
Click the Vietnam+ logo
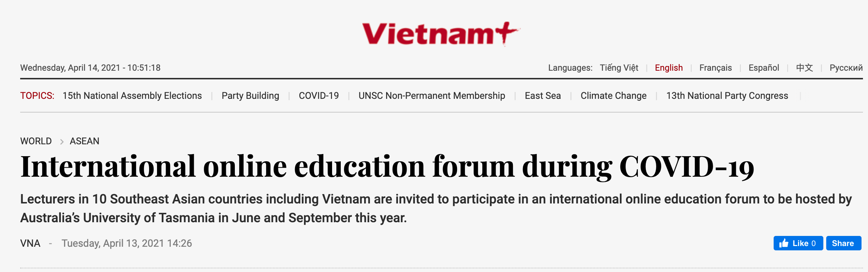click(440, 34)
